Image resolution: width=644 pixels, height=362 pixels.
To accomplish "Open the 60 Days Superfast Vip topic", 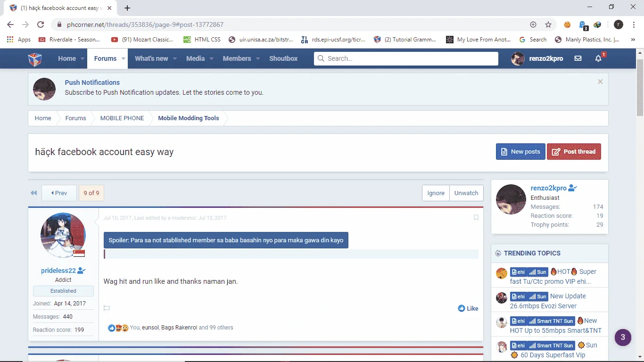I will pos(553,355).
